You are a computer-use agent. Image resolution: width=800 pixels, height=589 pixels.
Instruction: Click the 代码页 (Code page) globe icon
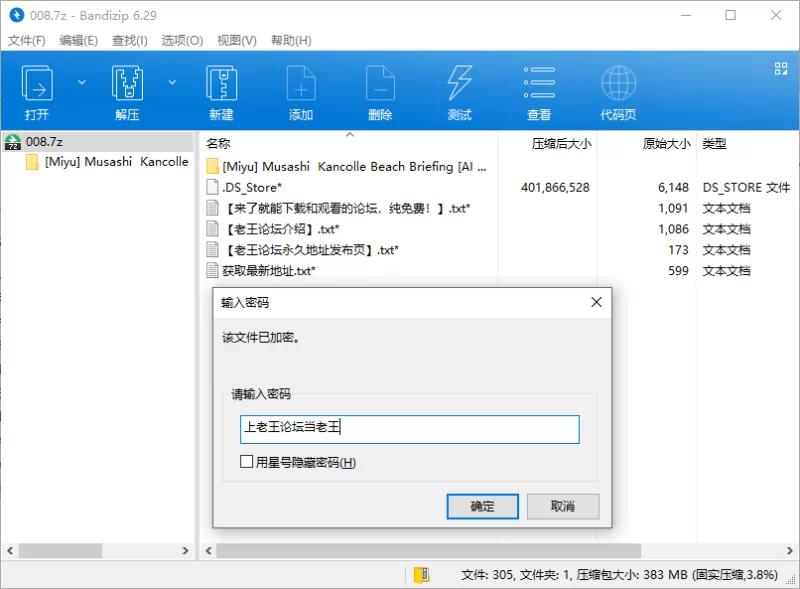[x=618, y=83]
